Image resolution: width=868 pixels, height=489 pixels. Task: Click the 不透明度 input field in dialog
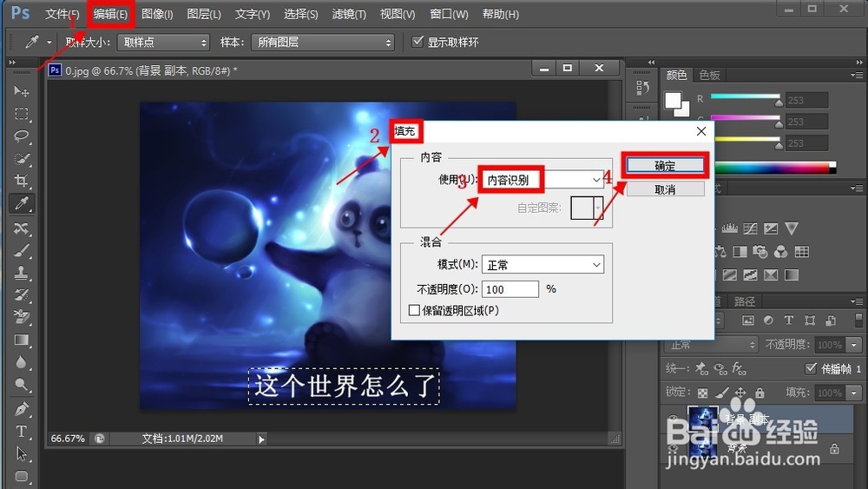pos(510,289)
